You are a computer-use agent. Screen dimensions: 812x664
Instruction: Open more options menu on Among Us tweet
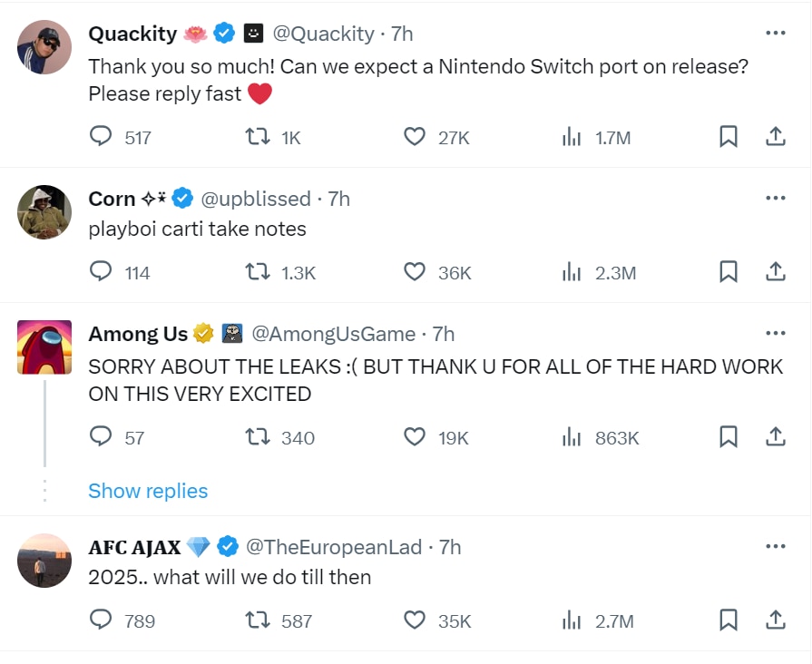[775, 334]
